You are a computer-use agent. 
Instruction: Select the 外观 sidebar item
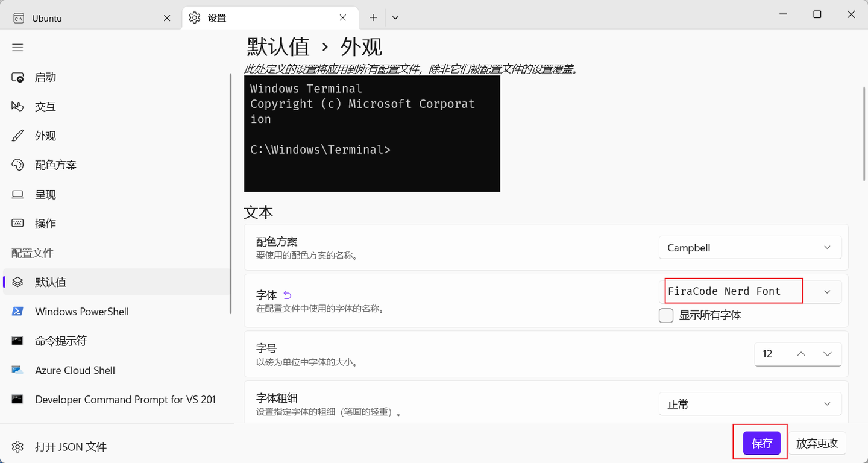click(45, 136)
